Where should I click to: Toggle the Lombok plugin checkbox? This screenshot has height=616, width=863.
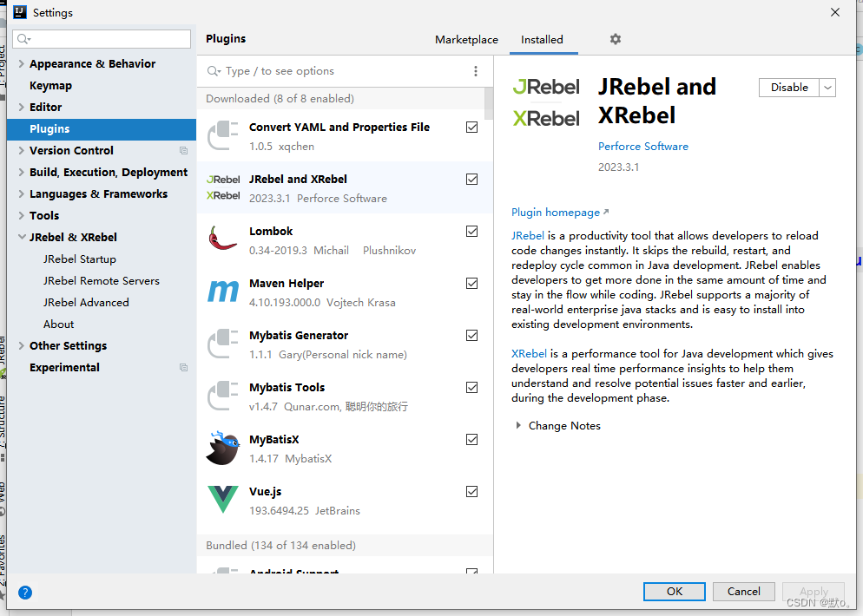coord(471,231)
